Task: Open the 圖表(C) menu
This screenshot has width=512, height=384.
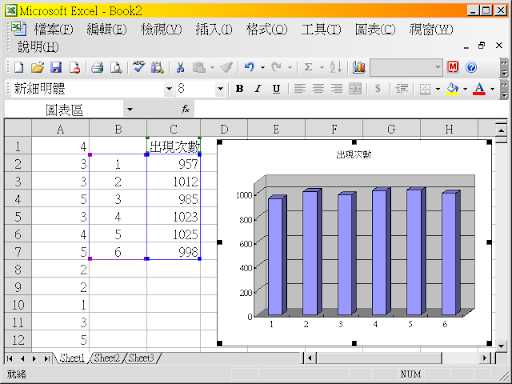Action: tap(375, 29)
